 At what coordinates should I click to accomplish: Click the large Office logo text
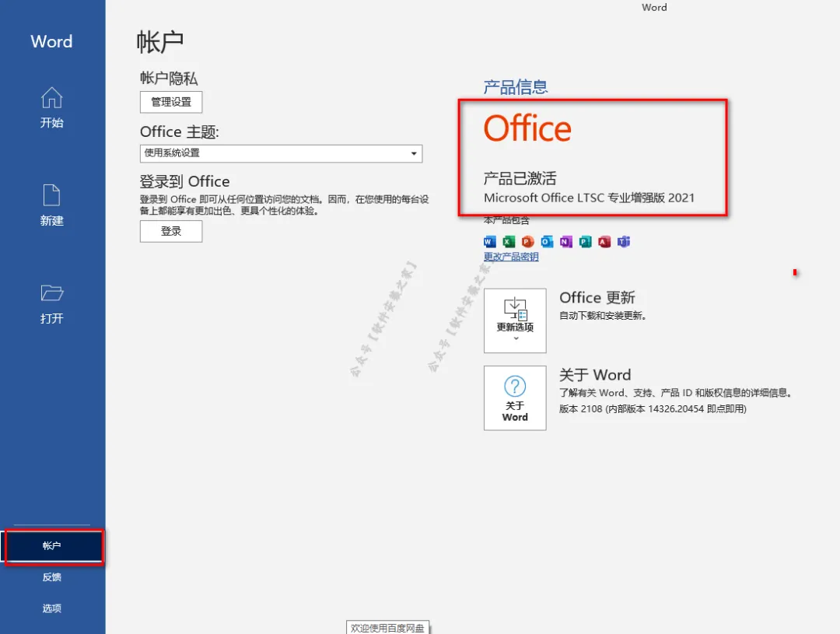click(527, 128)
